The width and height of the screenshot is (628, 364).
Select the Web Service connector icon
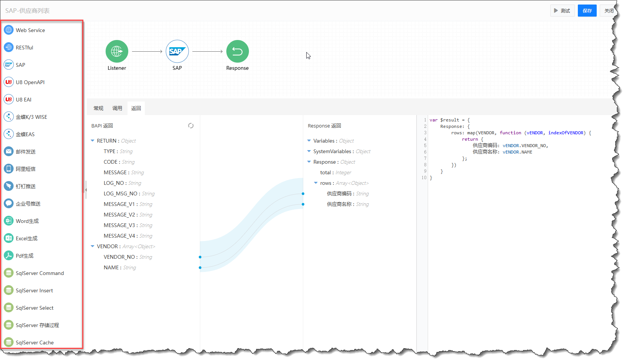tap(9, 30)
